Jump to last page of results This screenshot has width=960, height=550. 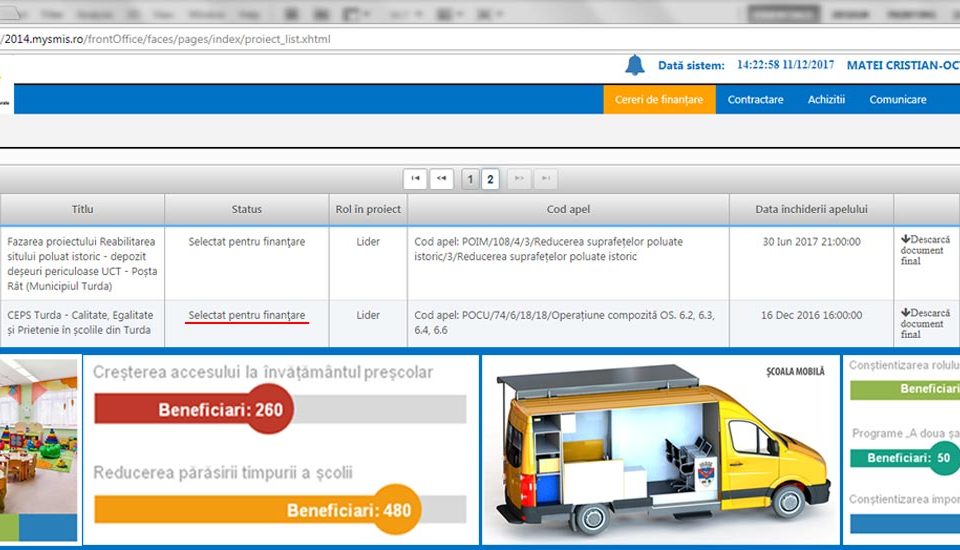(546, 179)
